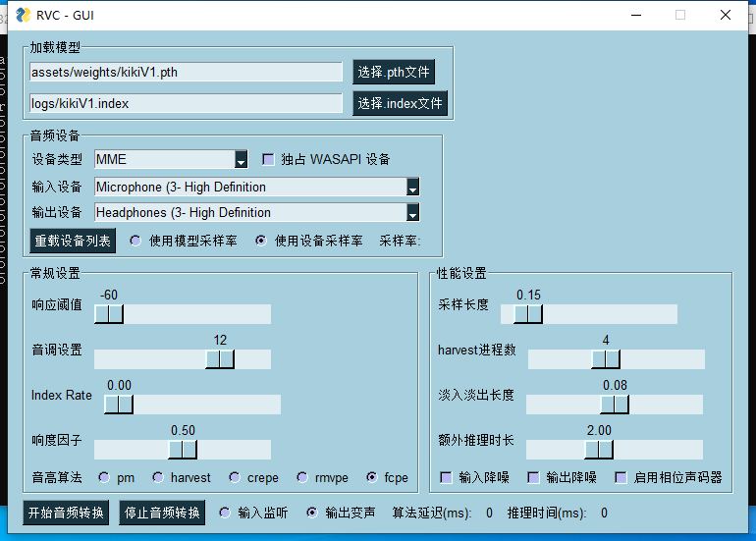This screenshot has height=541, width=756.
Task: Expand the 输出设备 Headphones dropdown
Action: [x=412, y=213]
